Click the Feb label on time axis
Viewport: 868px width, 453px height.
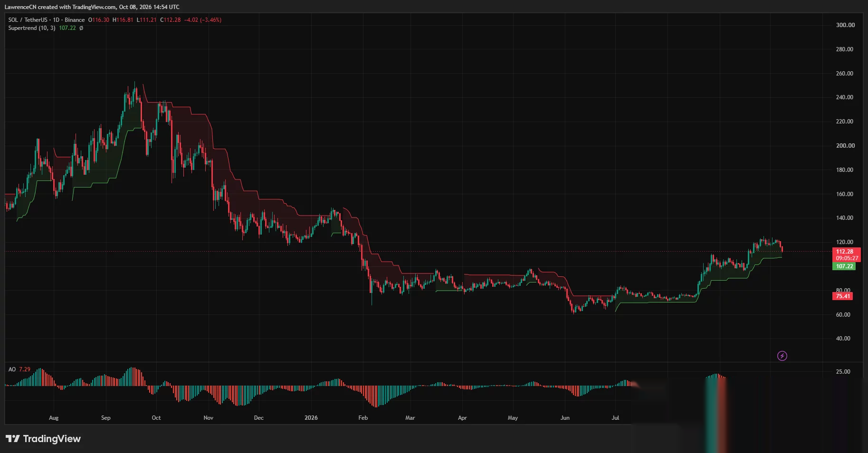tap(363, 418)
